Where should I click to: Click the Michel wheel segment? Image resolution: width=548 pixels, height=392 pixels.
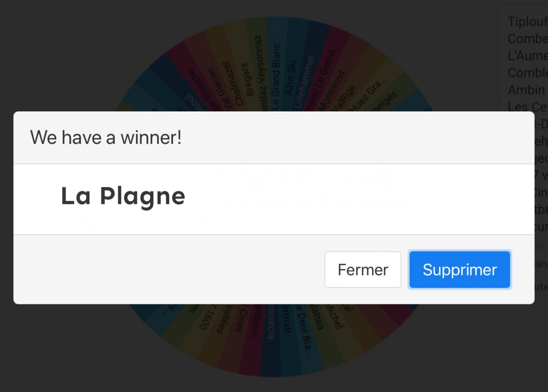[334, 316]
